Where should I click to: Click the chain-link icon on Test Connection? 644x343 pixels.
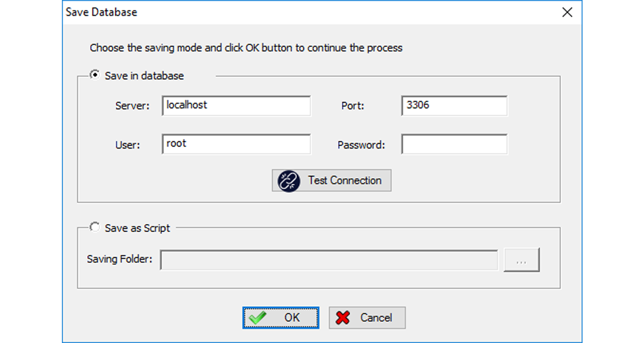pyautogui.click(x=289, y=181)
